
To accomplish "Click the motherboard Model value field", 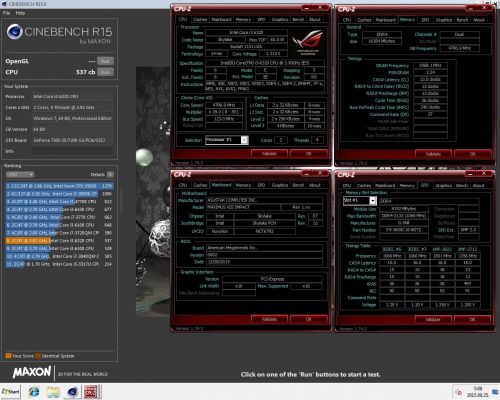I will 243,207.
